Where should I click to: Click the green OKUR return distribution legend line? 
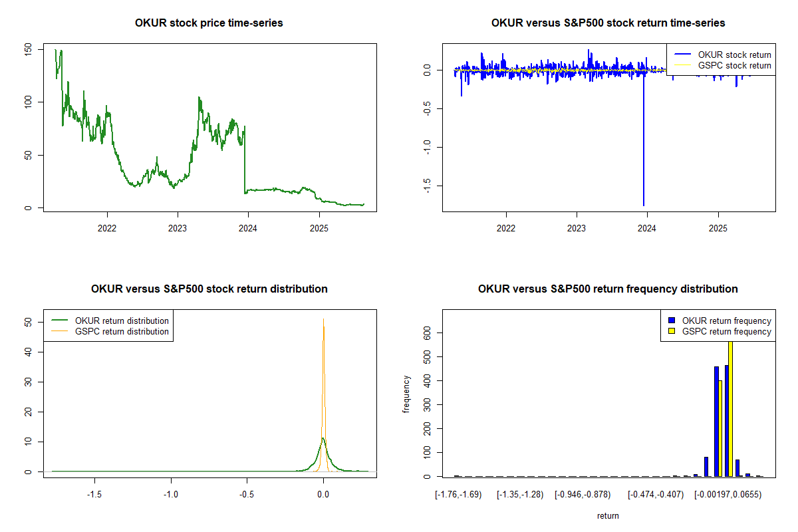(58, 321)
